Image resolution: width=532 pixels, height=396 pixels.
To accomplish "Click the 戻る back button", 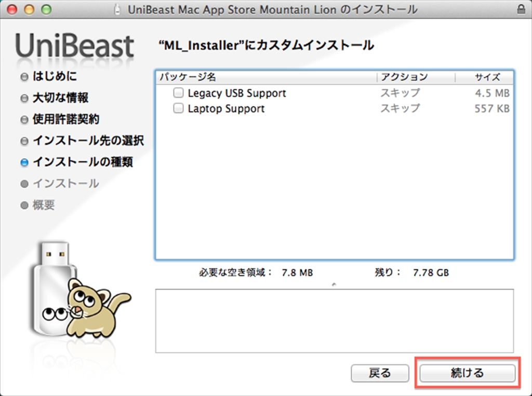I will click(380, 373).
